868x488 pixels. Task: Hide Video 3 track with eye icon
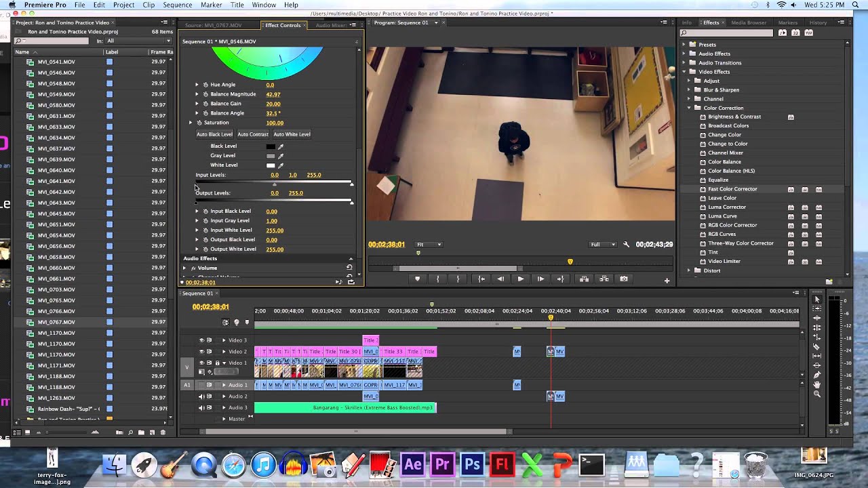click(201, 340)
